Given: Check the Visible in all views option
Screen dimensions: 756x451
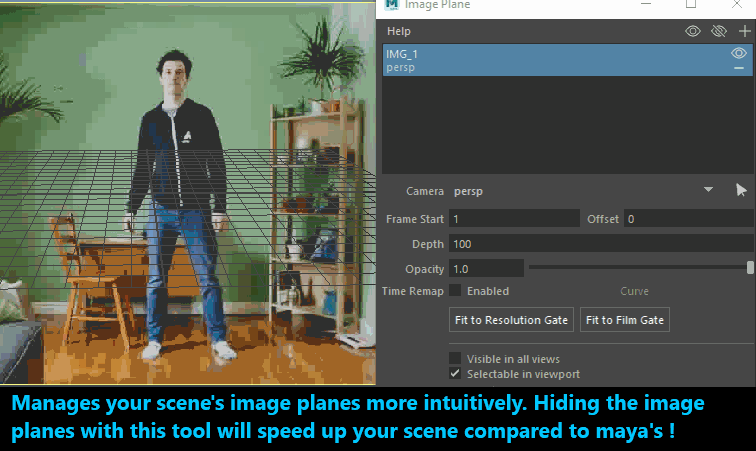Looking at the screenshot, I should pos(456,358).
